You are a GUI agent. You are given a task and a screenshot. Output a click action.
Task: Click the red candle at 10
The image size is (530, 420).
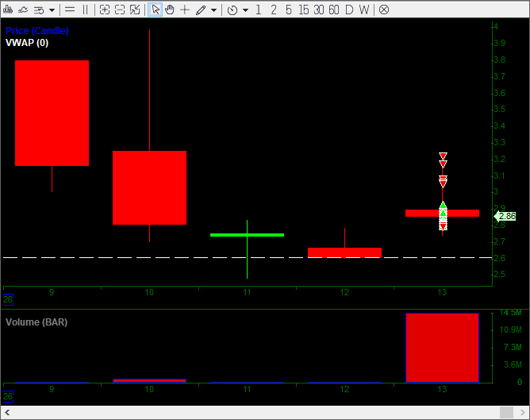149,187
